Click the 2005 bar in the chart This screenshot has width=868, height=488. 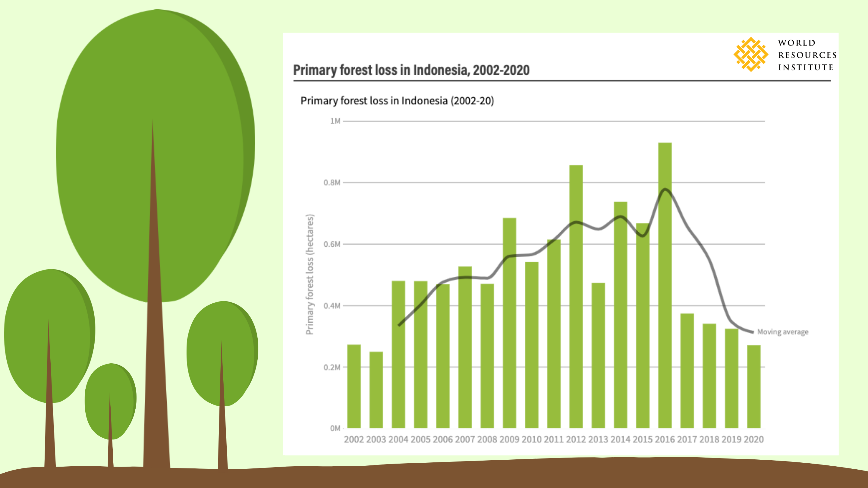pyautogui.click(x=420, y=355)
